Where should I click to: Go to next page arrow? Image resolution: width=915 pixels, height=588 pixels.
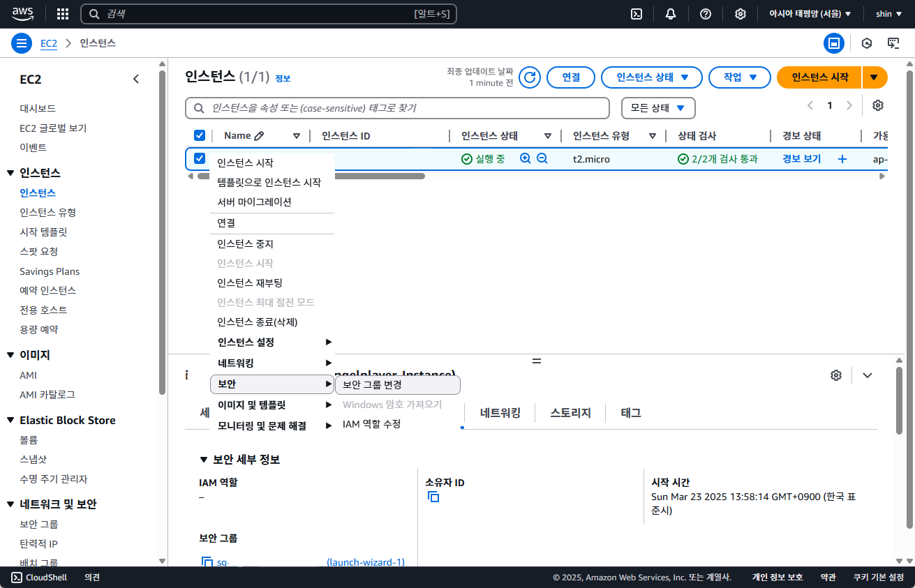click(849, 105)
